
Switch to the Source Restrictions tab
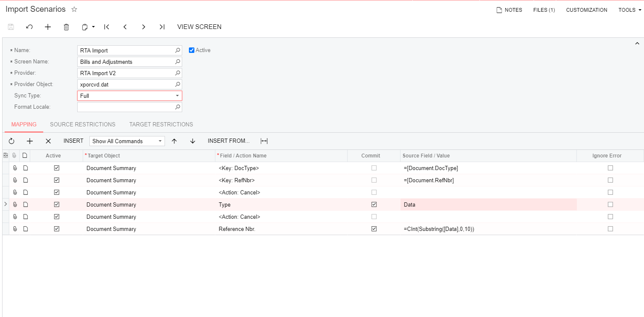coord(83,124)
